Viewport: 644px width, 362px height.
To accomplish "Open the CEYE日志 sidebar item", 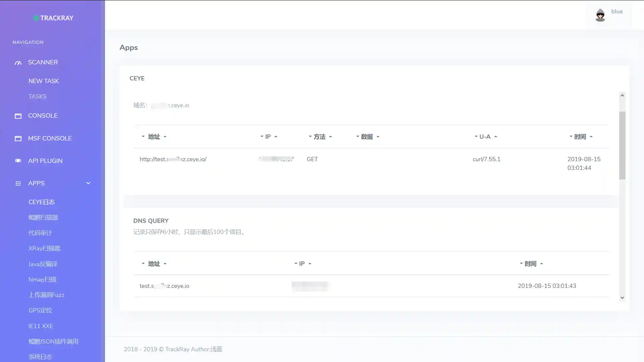I will [x=42, y=202].
